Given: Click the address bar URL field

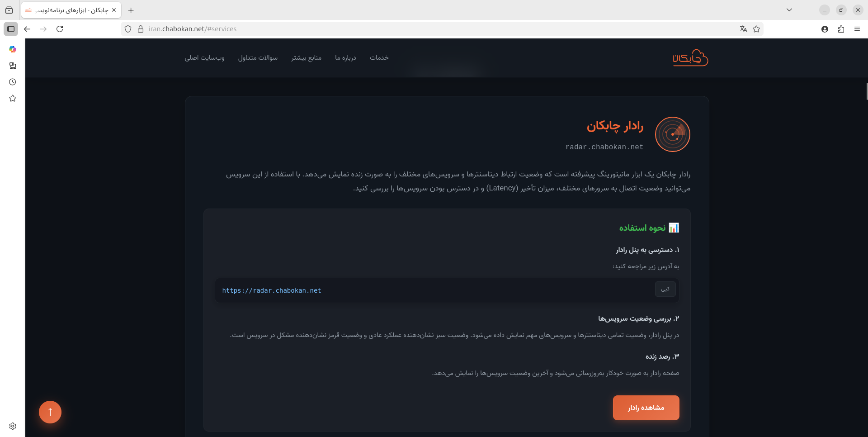Looking at the screenshot, I should (x=407, y=29).
